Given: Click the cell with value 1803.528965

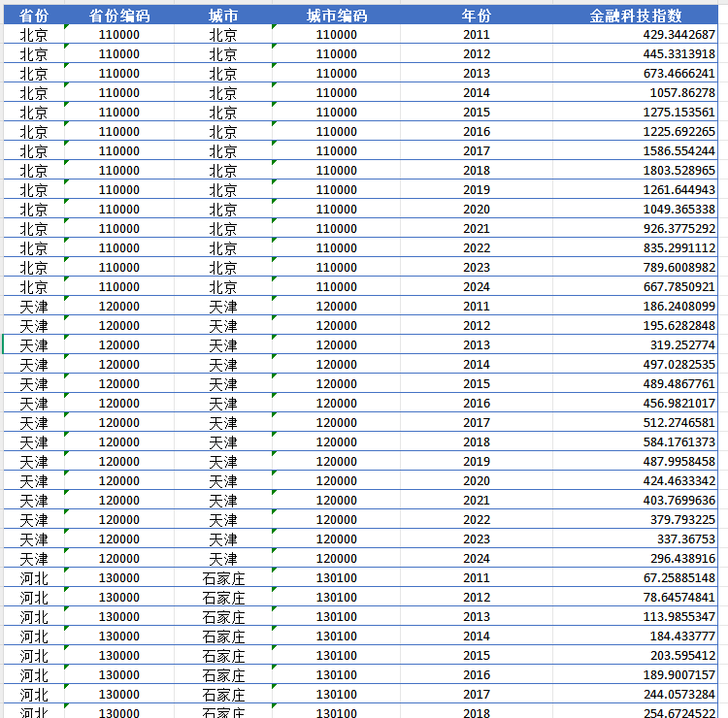Looking at the screenshot, I should (x=635, y=171).
